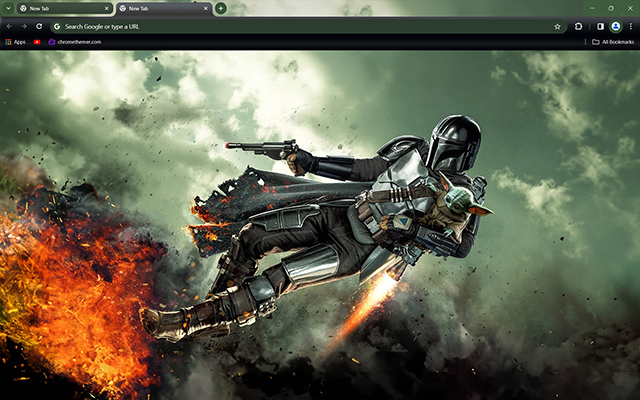The height and width of the screenshot is (400, 640).
Task: Minimize the Chrome window
Action: [x=592, y=8]
